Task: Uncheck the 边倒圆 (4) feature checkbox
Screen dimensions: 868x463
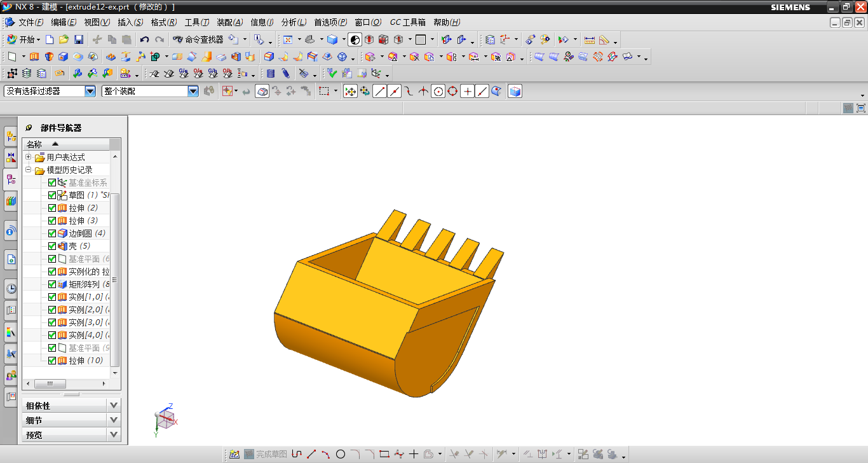Action: pyautogui.click(x=52, y=233)
